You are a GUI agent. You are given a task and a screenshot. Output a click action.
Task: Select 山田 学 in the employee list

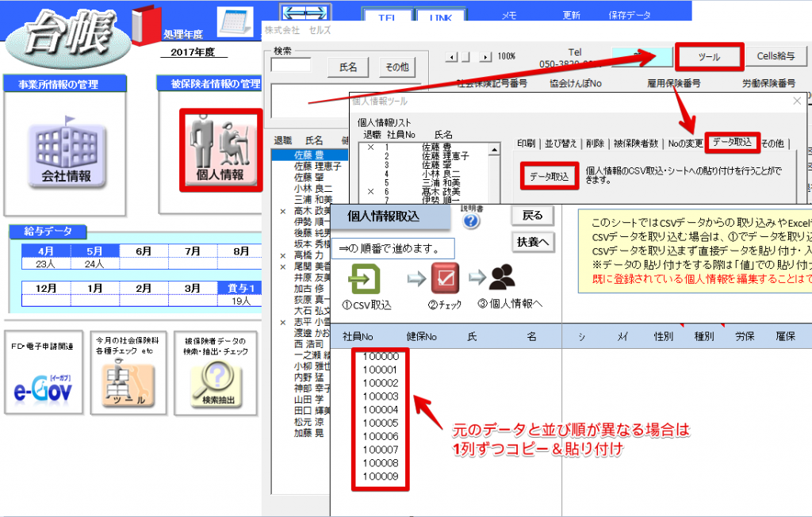click(308, 400)
